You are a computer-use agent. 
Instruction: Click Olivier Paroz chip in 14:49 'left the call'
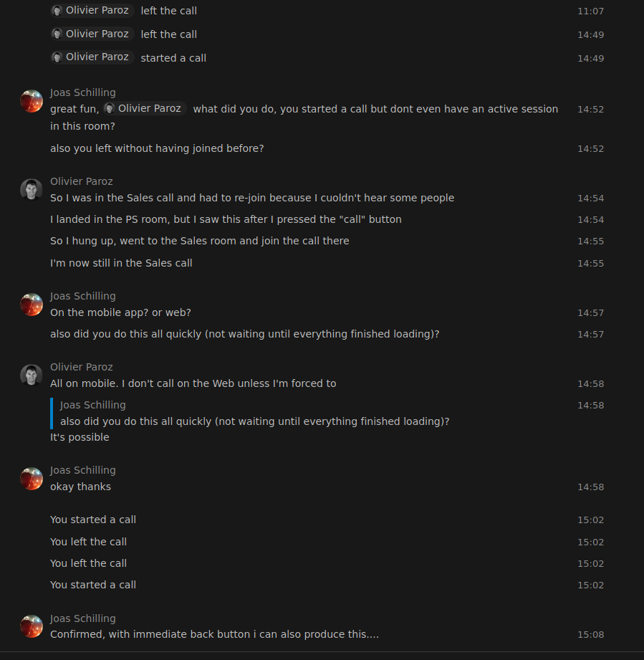pyautogui.click(x=92, y=34)
